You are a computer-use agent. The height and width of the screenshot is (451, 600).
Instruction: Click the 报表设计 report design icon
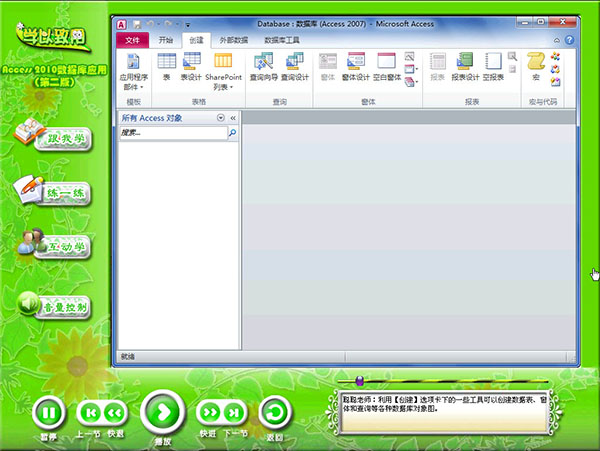pos(465,67)
